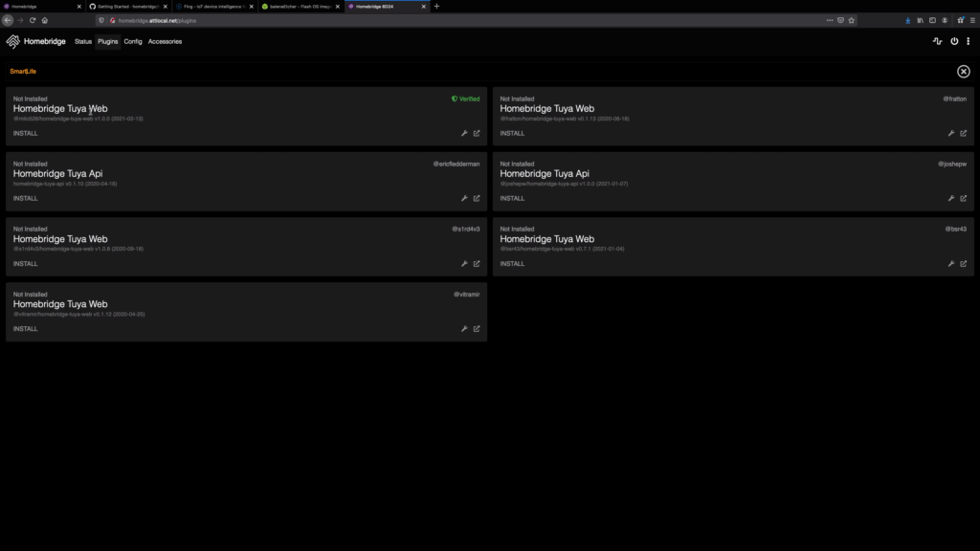Open wrench settings for @s1rd4v3 Tuya Web
This screenshot has width=980, height=551.
point(464,264)
